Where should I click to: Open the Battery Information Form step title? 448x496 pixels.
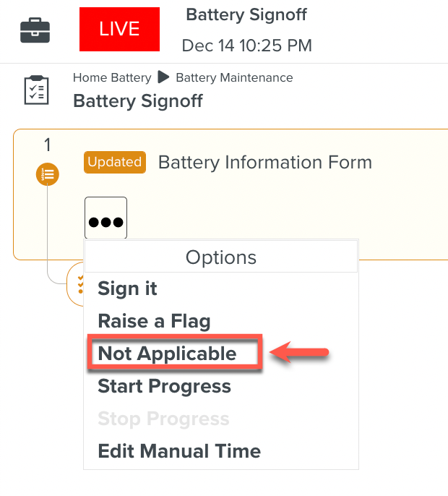(264, 162)
